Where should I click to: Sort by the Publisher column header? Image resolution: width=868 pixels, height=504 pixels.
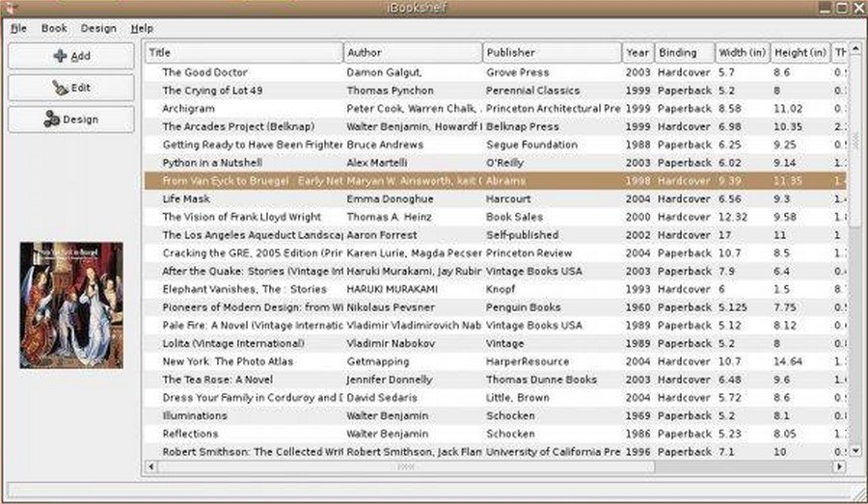click(552, 53)
